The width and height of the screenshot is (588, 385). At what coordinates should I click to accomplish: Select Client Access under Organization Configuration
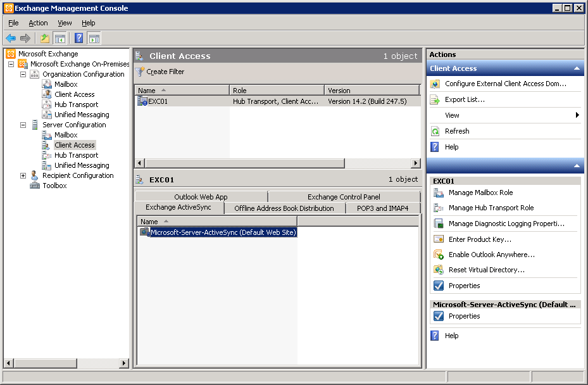74,94
